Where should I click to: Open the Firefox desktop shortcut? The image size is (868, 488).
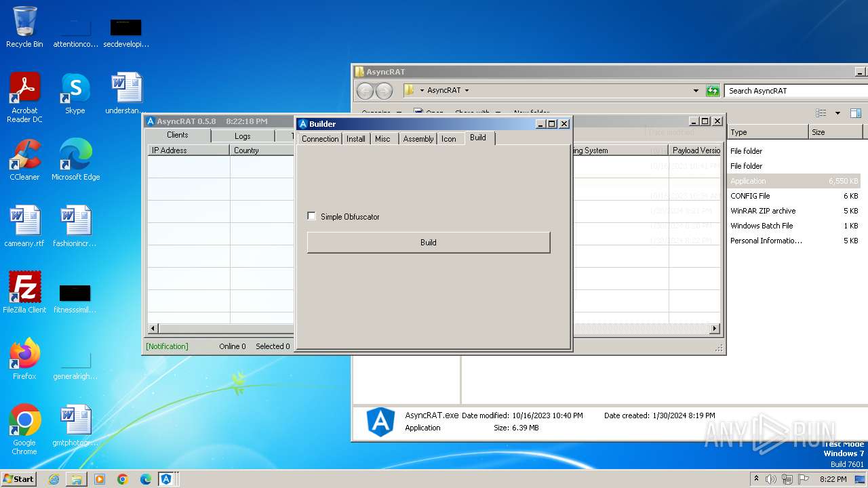pyautogui.click(x=24, y=359)
